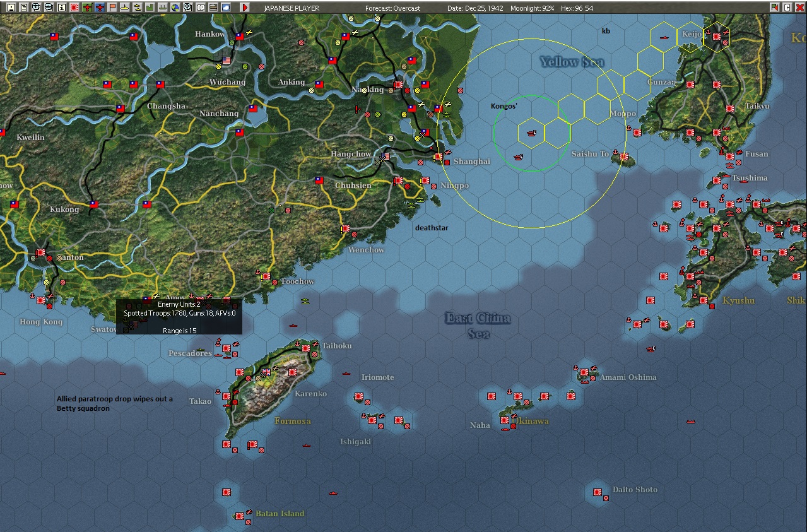807x532 pixels.
Task: Close the game with the red X
Action: tap(799, 8)
